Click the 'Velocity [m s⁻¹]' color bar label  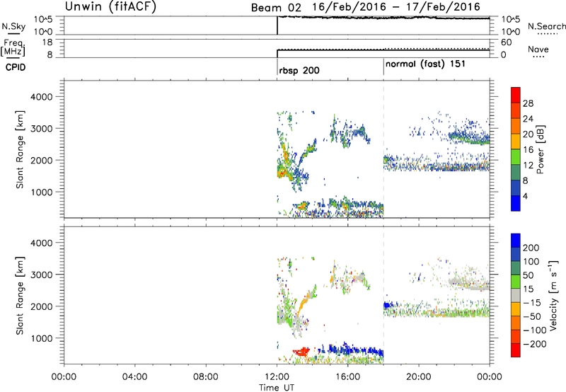coord(553,295)
